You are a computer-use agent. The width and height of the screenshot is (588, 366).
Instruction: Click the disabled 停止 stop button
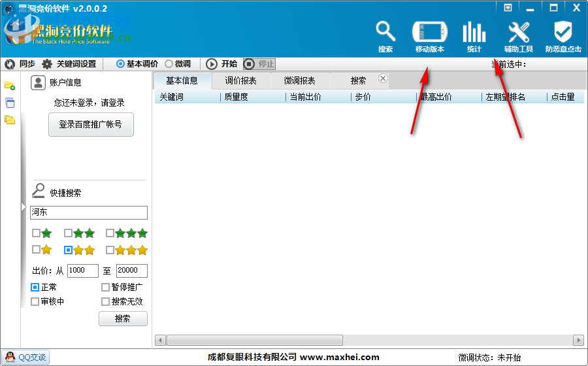click(x=259, y=64)
